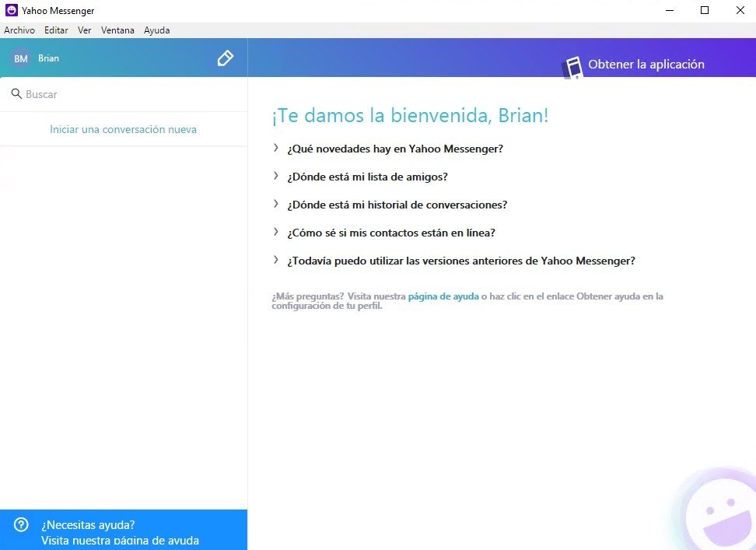The height and width of the screenshot is (550, 756).
Task: Click the ¿Qué novedades hay en Yahoo Messenger? question text
Action: 395,149
